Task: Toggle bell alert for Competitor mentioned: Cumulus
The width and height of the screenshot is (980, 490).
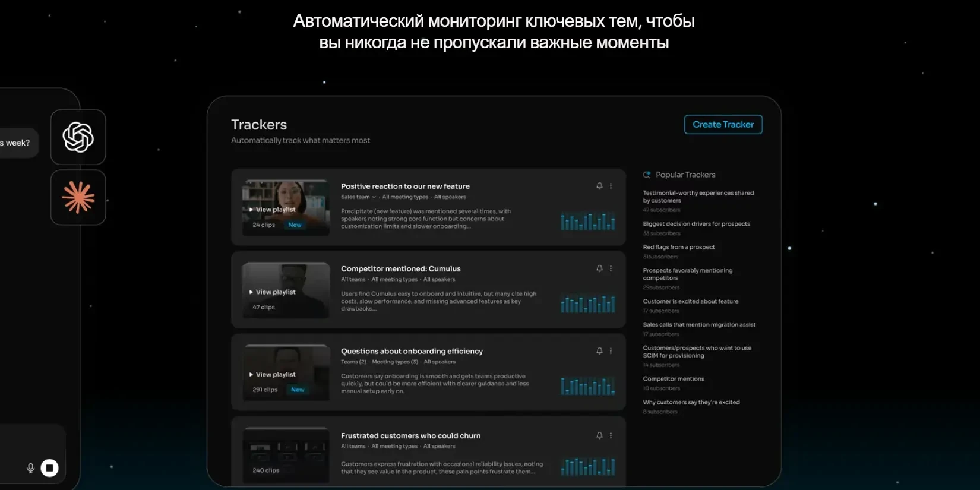Action: point(599,268)
